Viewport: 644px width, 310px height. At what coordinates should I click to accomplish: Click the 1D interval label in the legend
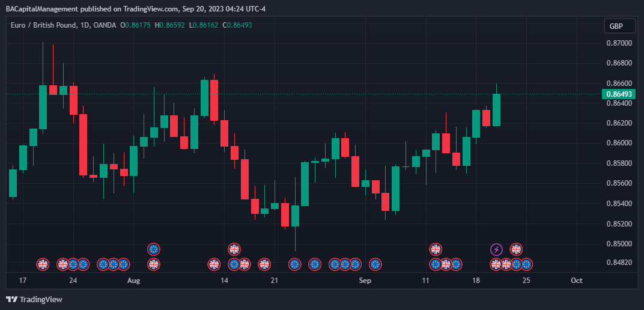coord(85,25)
